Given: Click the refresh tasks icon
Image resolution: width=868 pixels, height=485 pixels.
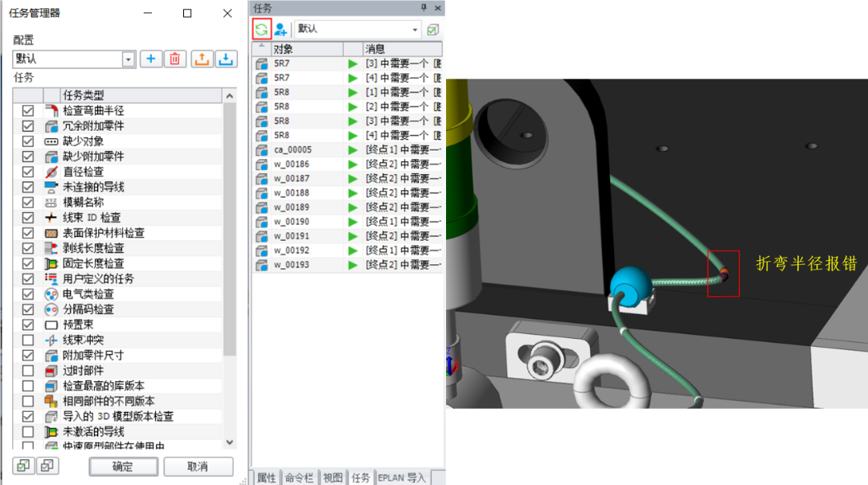Looking at the screenshot, I should 261,30.
